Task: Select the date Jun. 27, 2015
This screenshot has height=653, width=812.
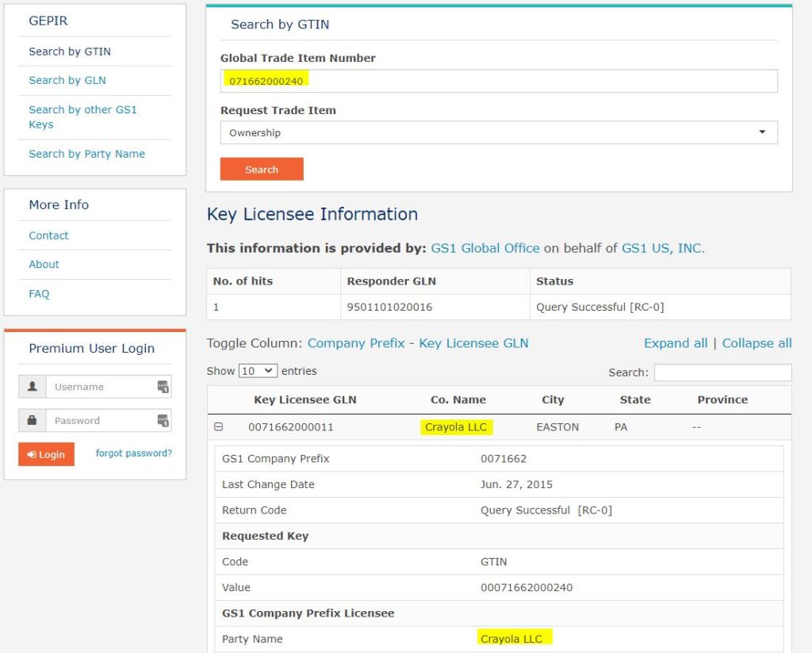Action: click(x=516, y=484)
